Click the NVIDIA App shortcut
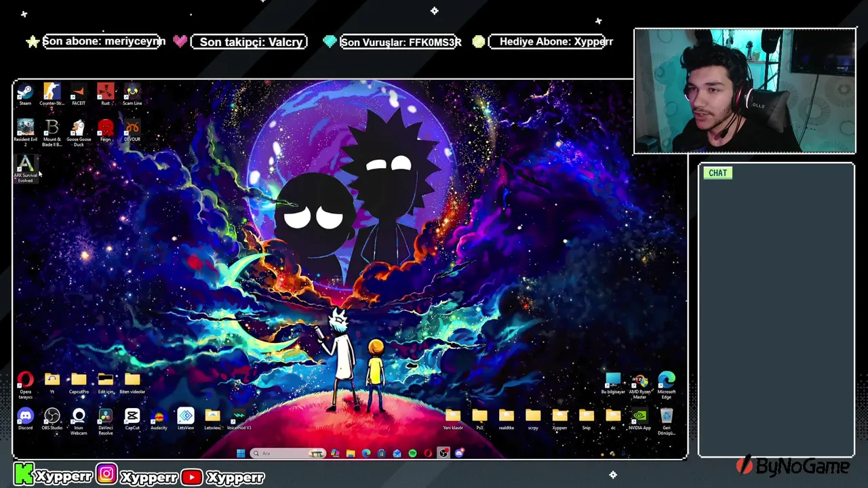The height and width of the screenshot is (488, 868). pyautogui.click(x=639, y=420)
